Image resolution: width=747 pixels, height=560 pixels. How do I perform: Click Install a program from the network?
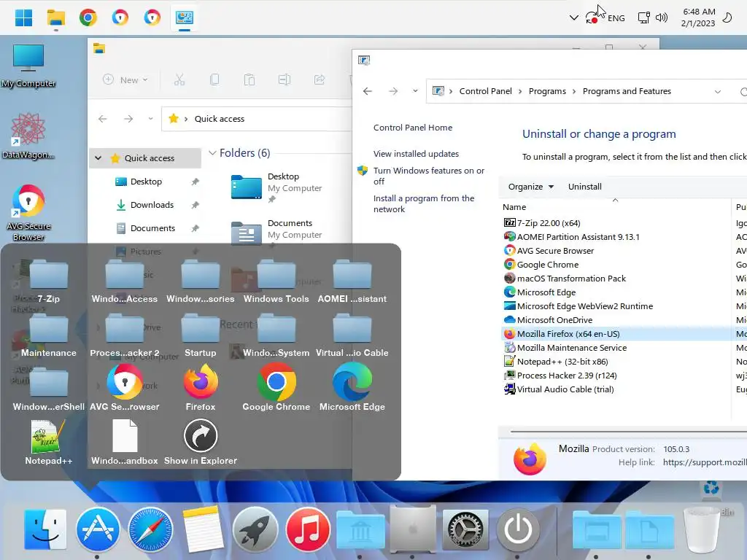424,204
